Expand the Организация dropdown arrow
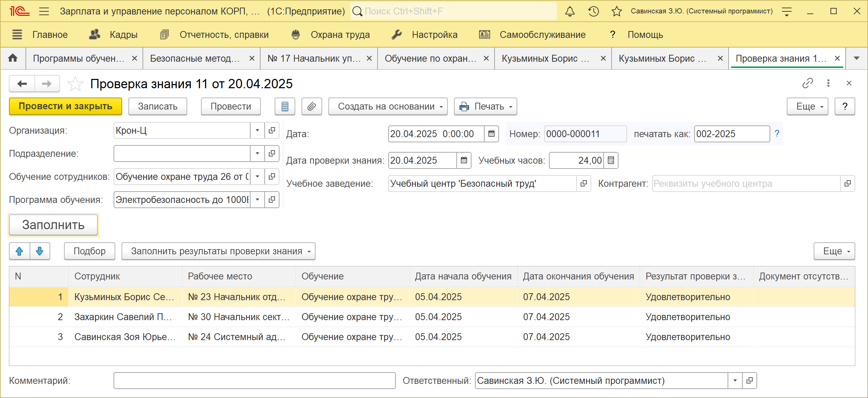Image resolution: width=868 pixels, height=398 pixels. [x=257, y=131]
